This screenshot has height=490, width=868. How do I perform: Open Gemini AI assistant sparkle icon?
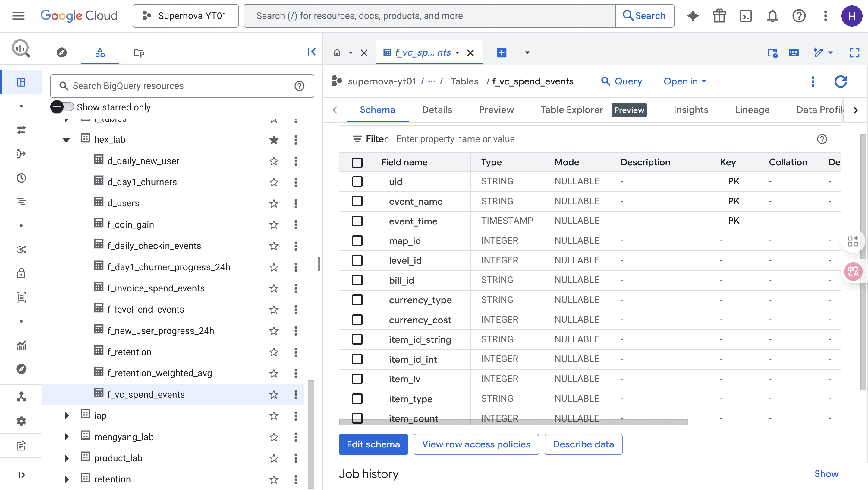[693, 16]
